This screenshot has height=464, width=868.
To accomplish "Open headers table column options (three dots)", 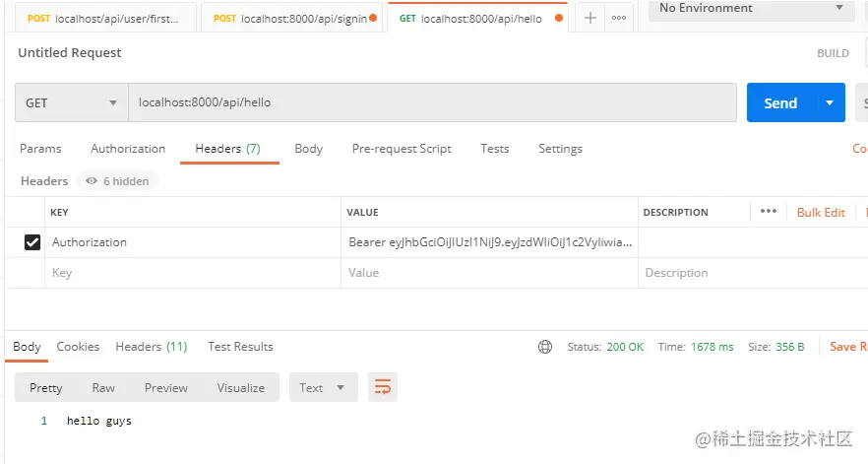I will pos(769,211).
